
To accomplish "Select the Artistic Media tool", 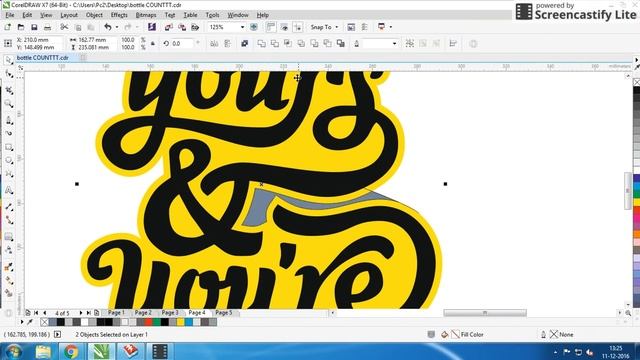I will pos(9,133).
